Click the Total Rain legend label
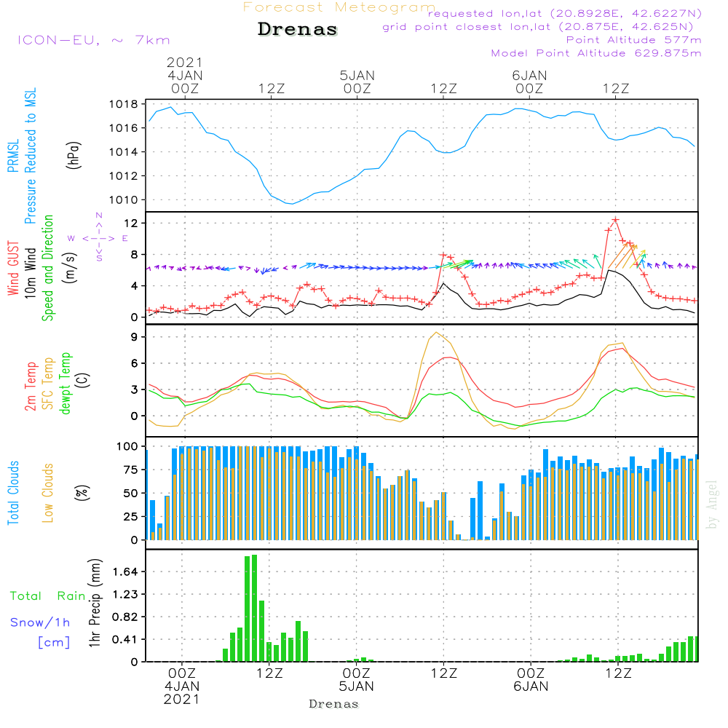Viewport: 728px width, 728px height. 47,596
